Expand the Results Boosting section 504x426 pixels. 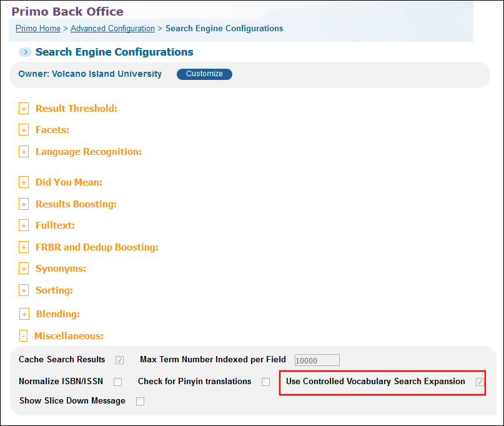[24, 204]
